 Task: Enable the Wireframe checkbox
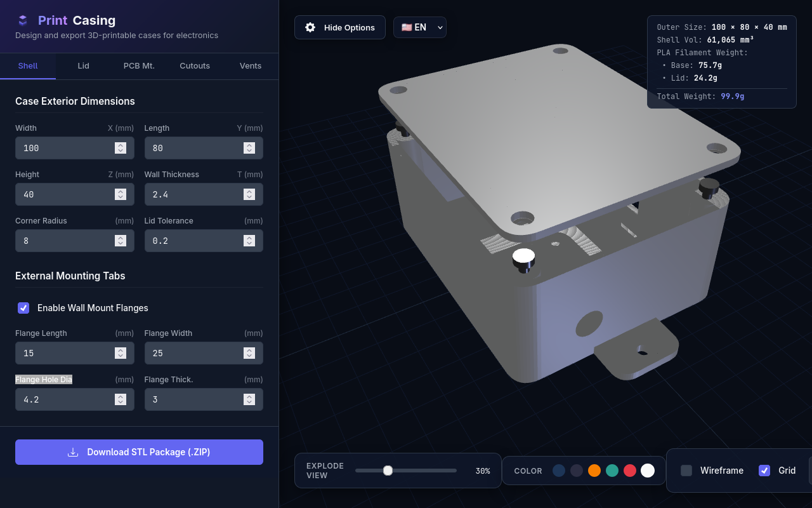click(x=686, y=471)
